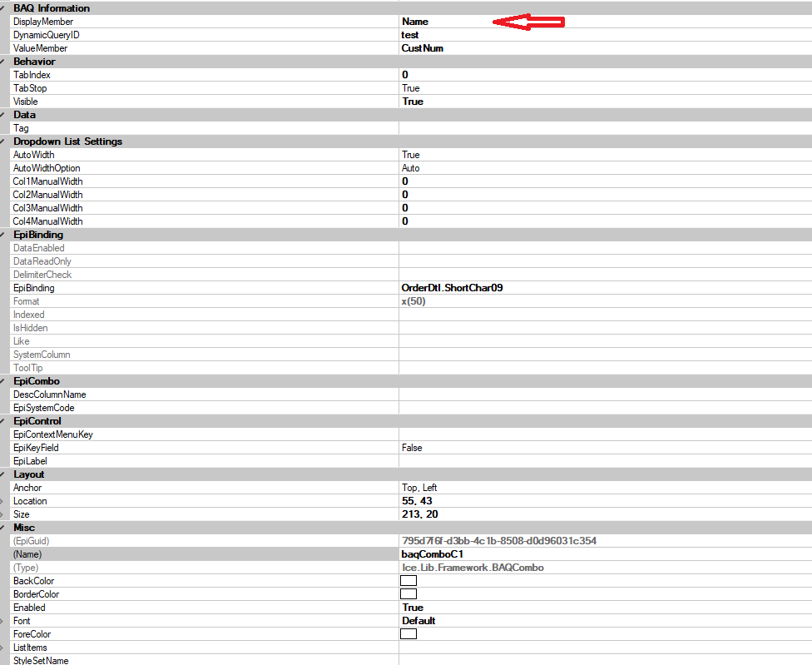
Task: Click the EpiSystemCode value field
Action: pos(606,408)
